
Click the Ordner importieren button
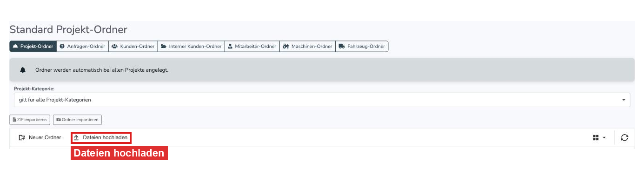pyautogui.click(x=77, y=120)
